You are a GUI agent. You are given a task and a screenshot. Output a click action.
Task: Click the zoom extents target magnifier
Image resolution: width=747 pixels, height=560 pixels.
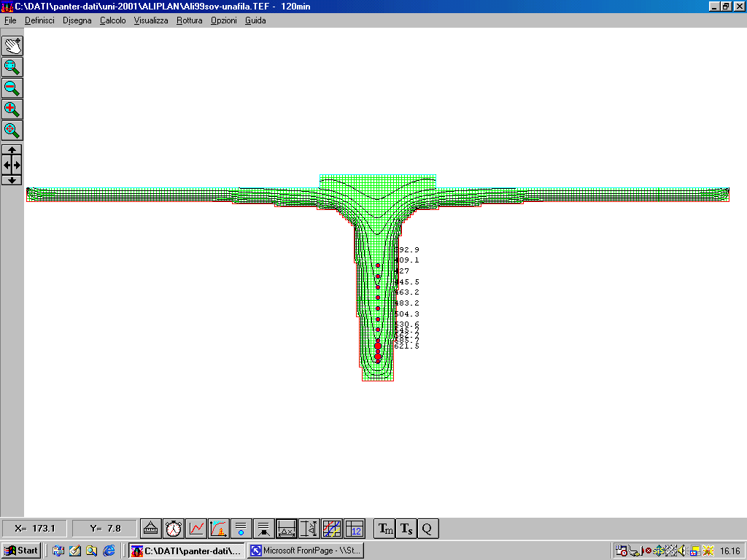(12, 131)
